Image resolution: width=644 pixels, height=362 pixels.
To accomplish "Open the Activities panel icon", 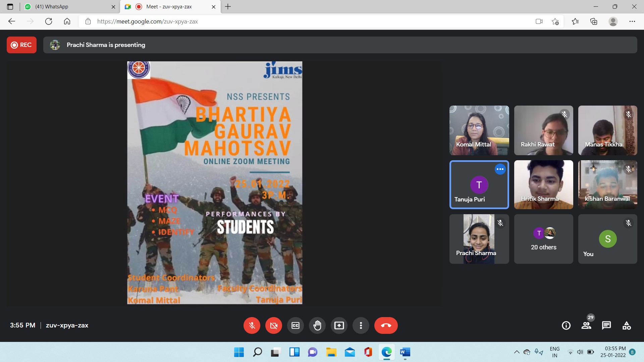I will tap(627, 325).
